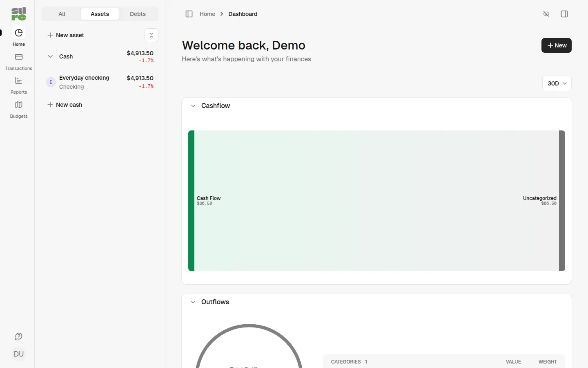
Task: Toggle privacy mode eye-off icon
Action: (x=547, y=14)
